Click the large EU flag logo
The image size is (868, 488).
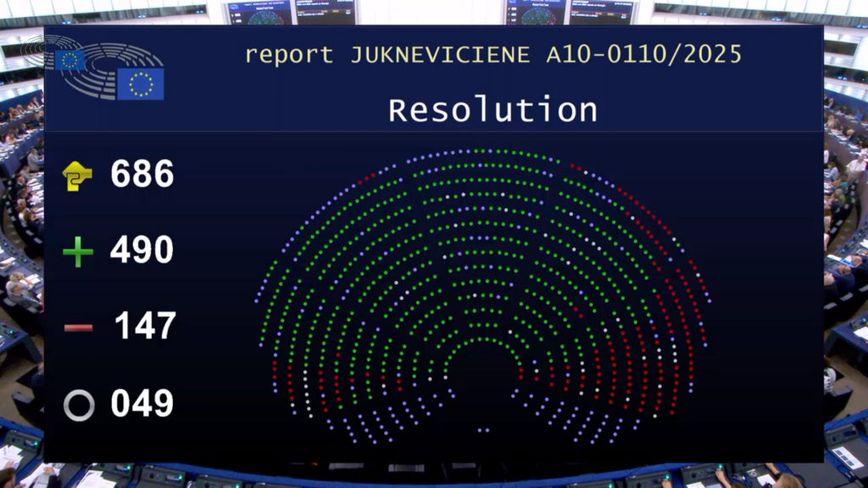(140, 84)
